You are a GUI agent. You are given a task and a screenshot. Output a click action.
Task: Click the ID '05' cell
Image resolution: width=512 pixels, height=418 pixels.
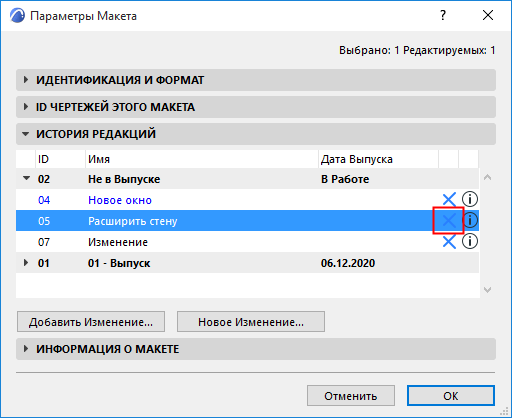[44, 221]
